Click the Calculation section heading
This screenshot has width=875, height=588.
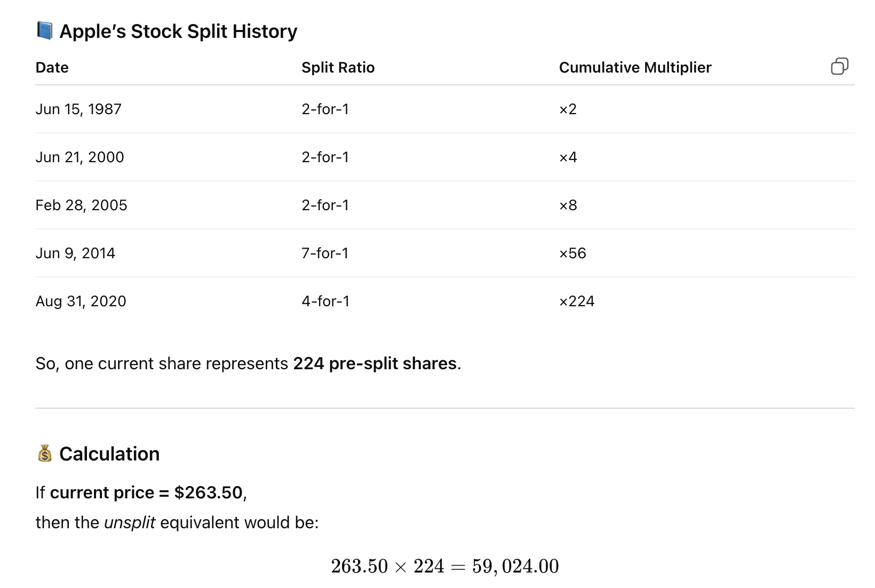point(109,454)
